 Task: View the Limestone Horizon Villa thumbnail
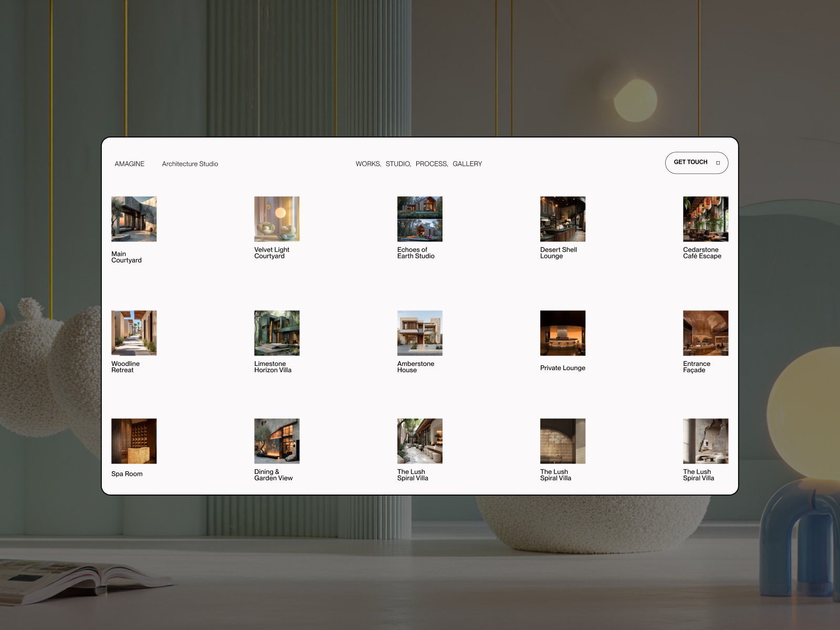click(x=277, y=332)
